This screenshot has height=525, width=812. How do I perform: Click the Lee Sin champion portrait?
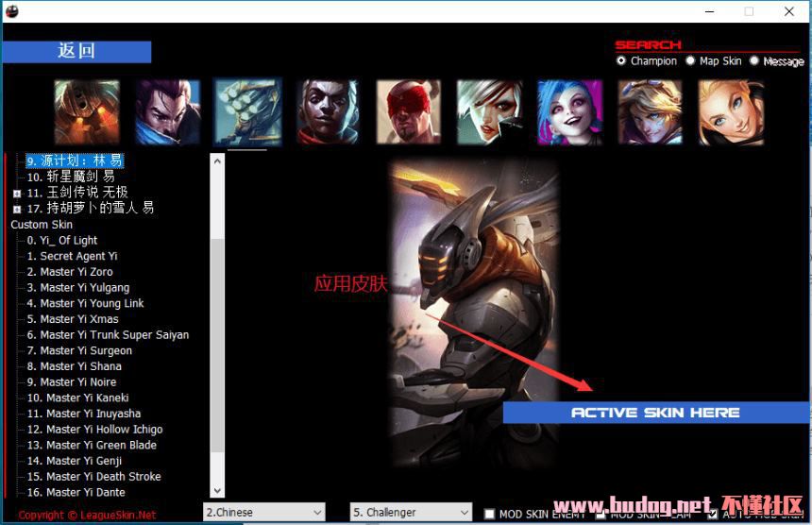tap(409, 111)
